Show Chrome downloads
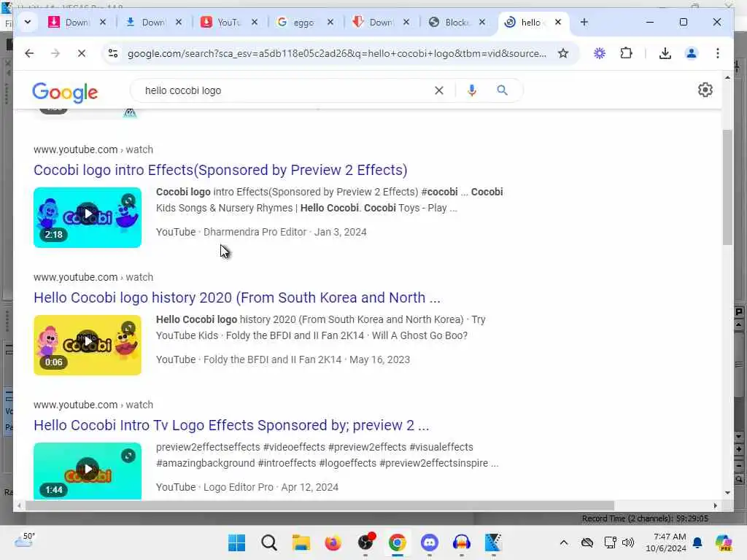 665,53
